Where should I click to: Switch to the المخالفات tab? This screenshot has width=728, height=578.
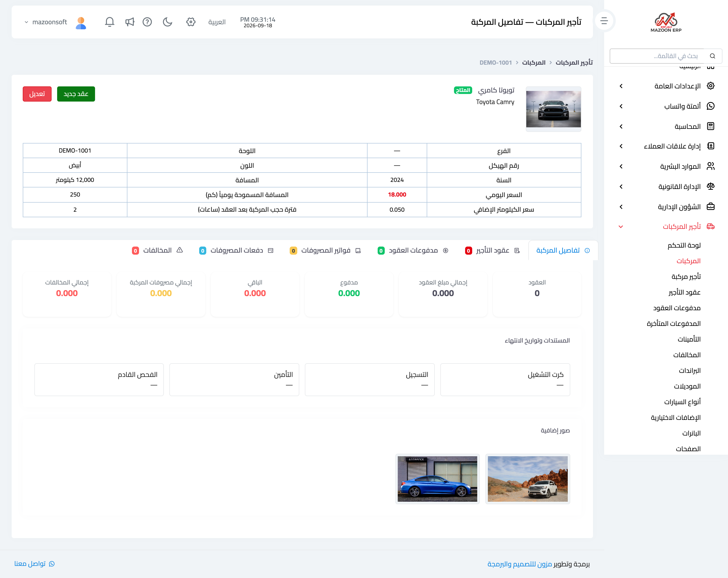[x=157, y=250]
